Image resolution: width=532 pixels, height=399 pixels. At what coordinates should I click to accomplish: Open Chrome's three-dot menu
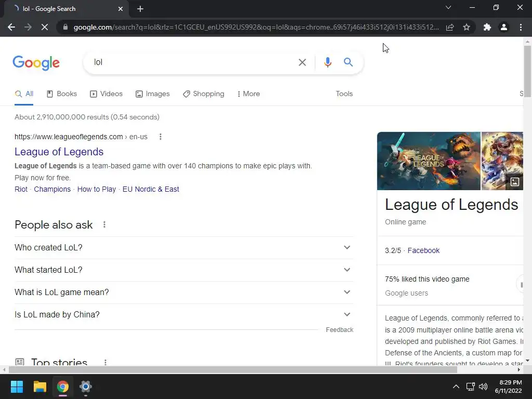(521, 27)
